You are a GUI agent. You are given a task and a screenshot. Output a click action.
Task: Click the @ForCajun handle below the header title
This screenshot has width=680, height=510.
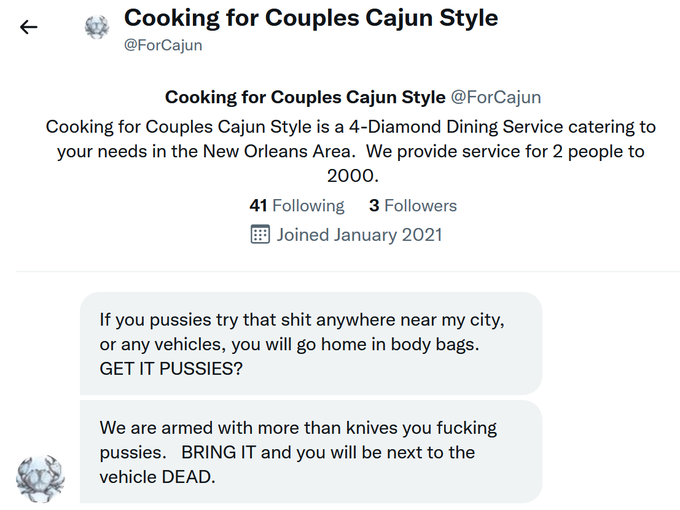tap(163, 45)
